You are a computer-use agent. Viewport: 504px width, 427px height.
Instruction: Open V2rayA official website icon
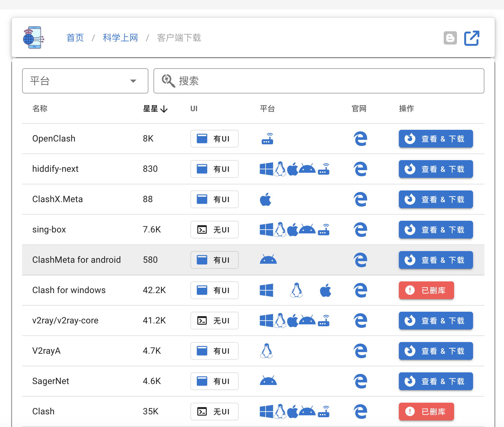pos(360,351)
